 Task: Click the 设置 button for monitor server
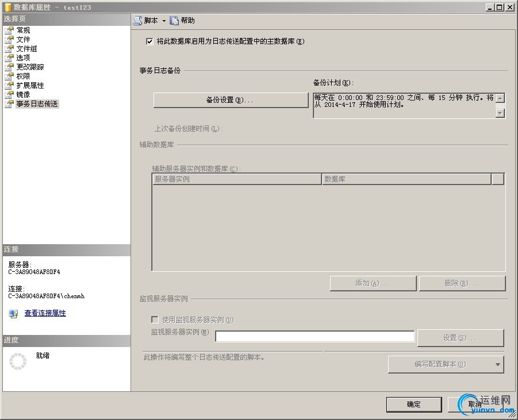point(461,338)
